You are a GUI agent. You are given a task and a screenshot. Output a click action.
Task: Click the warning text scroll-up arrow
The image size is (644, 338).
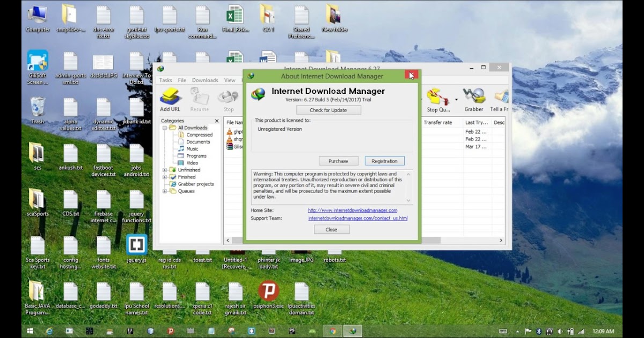408,174
